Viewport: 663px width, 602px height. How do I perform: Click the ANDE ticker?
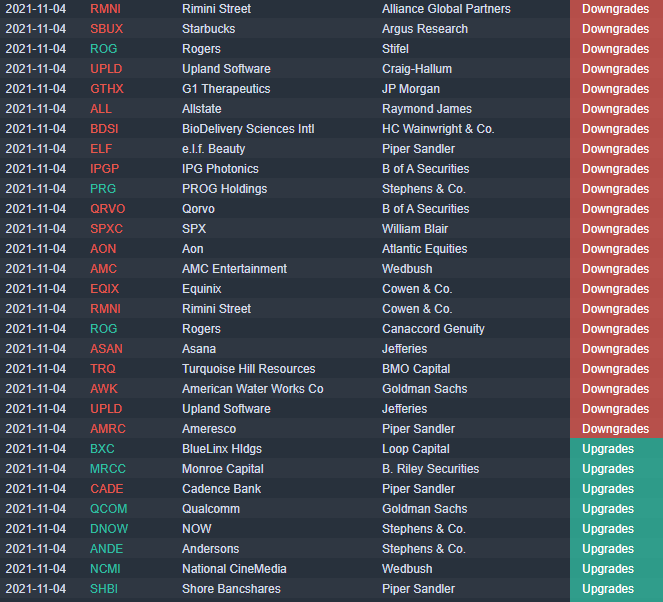pyautogui.click(x=107, y=549)
